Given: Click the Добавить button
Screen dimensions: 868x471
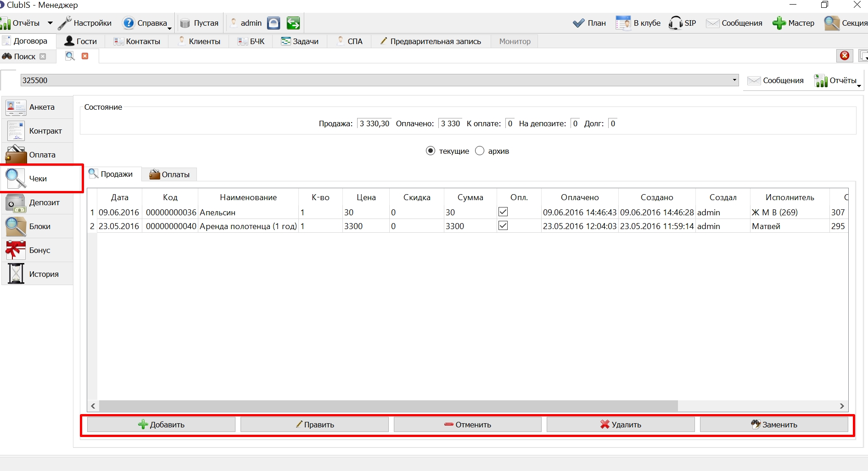Looking at the screenshot, I should click(x=161, y=425).
